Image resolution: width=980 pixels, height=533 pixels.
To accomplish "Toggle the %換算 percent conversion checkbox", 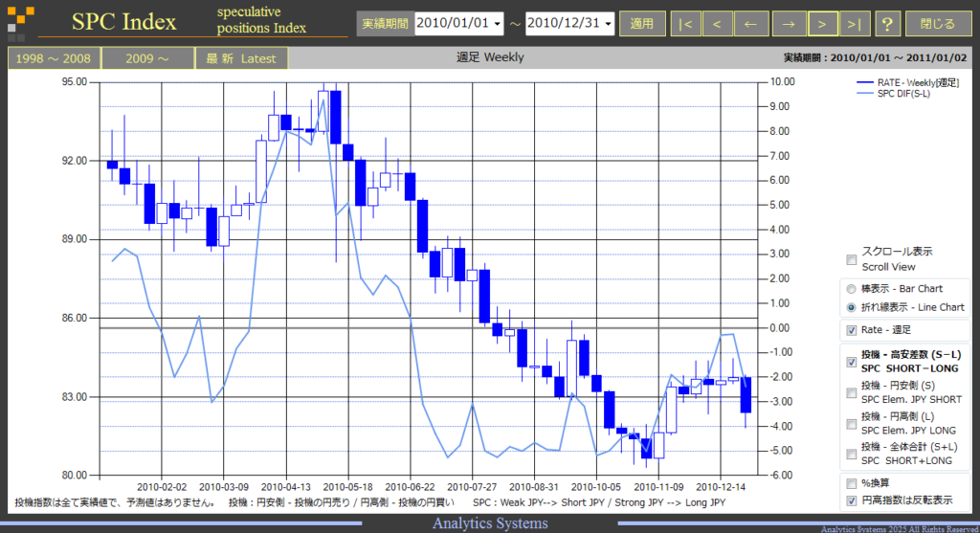I will pyautogui.click(x=851, y=483).
